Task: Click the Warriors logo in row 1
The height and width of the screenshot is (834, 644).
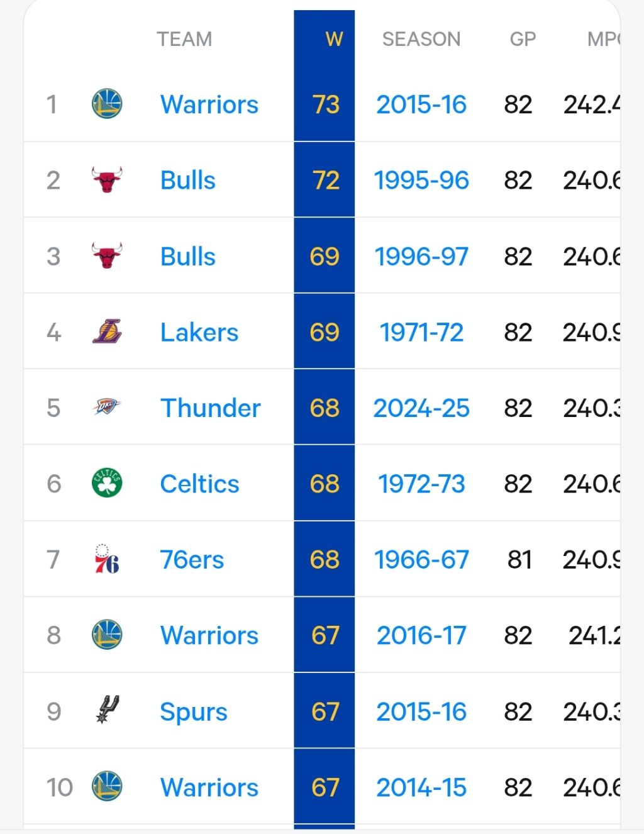Action: point(107,104)
